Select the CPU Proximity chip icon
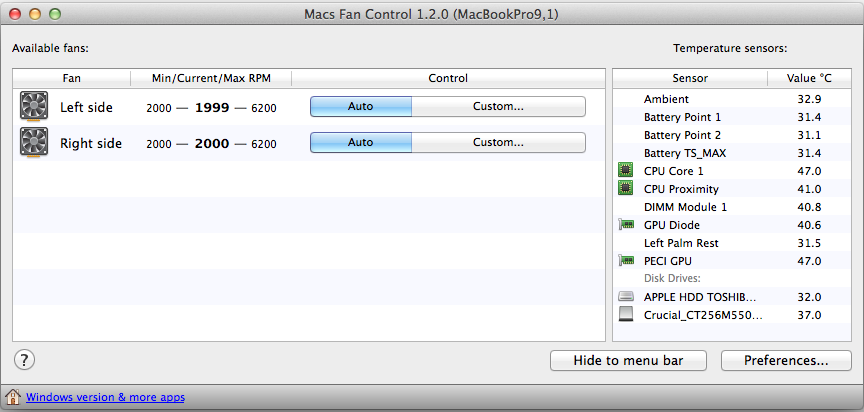 click(x=625, y=189)
